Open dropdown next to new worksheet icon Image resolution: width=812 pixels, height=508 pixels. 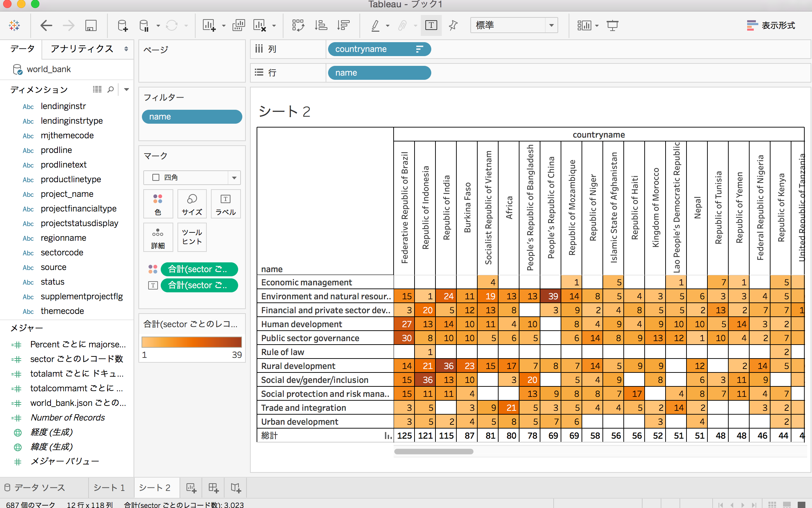click(x=224, y=26)
